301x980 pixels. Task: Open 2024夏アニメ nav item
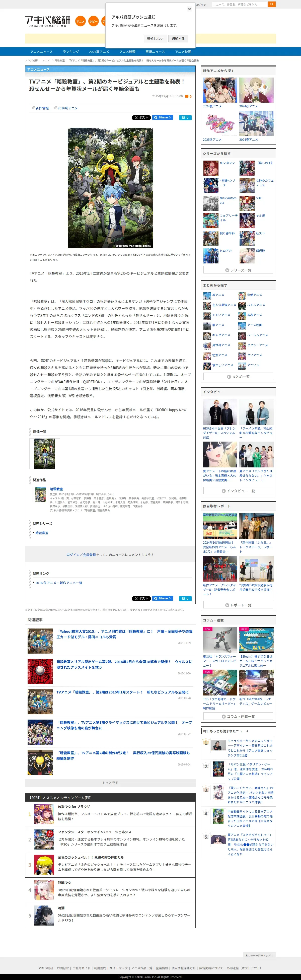coord(99,52)
